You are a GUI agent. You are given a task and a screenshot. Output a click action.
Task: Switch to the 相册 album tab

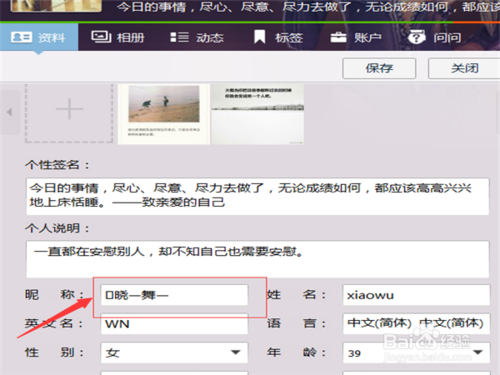(118, 37)
